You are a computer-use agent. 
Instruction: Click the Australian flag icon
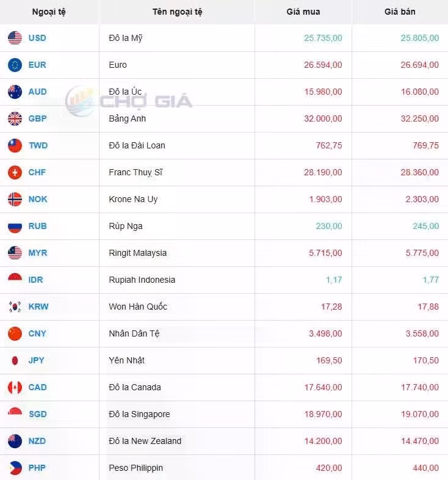(x=15, y=92)
